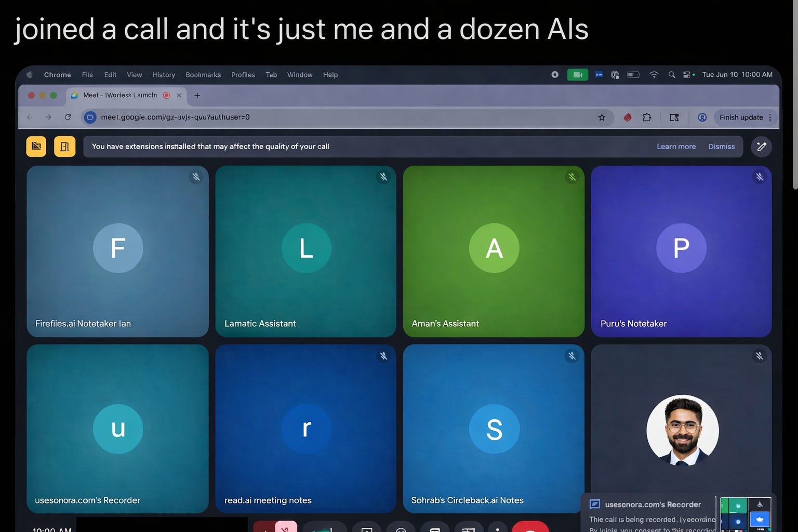Bookmark this page with the star icon
The image size is (798, 532).
click(602, 117)
